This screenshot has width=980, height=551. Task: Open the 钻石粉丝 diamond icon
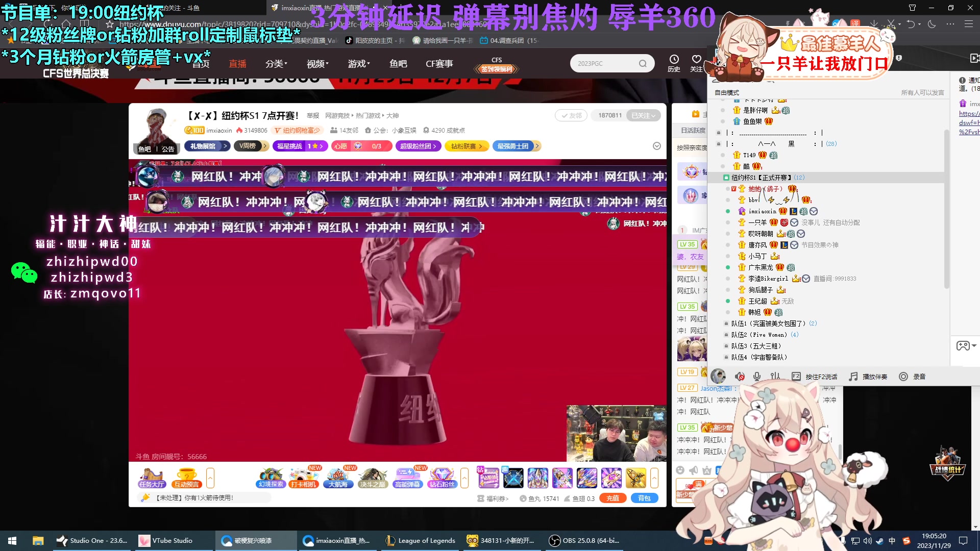442,478
